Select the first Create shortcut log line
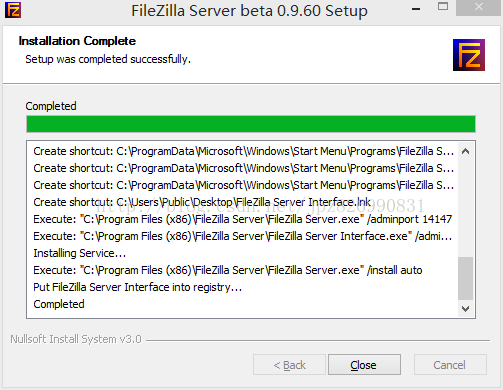 (243, 151)
